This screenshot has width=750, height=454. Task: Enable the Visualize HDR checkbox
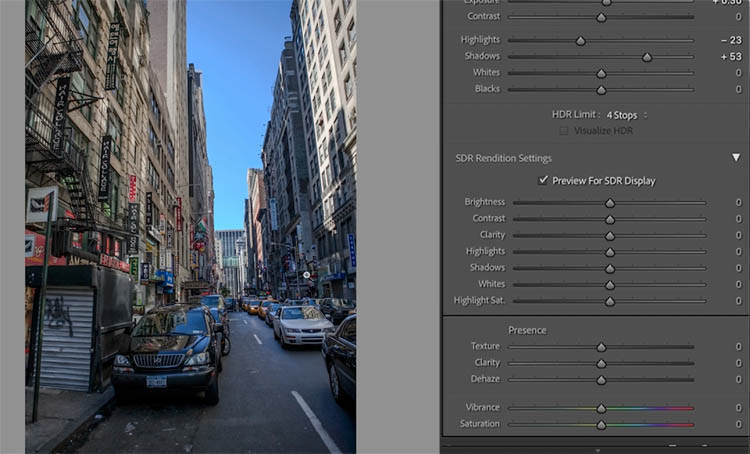pos(564,131)
